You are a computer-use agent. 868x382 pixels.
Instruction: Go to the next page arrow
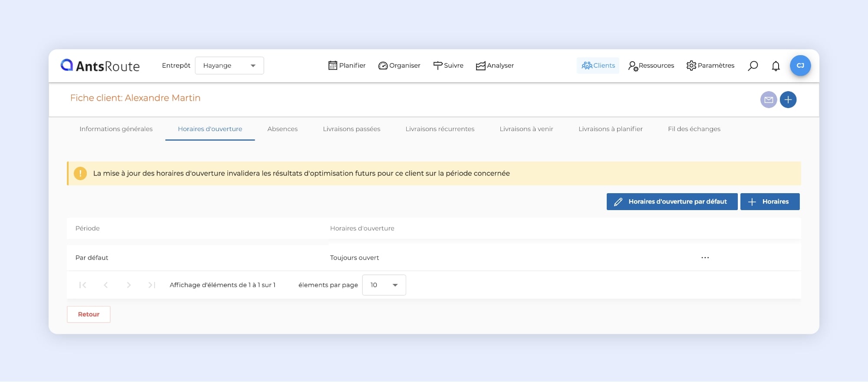[x=128, y=285]
